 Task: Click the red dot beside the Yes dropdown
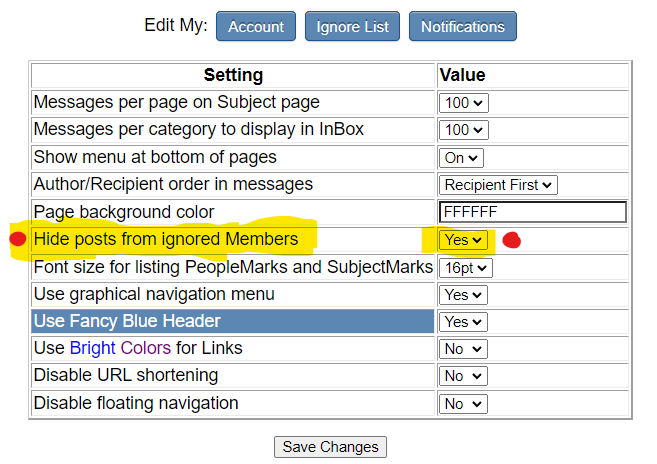512,240
